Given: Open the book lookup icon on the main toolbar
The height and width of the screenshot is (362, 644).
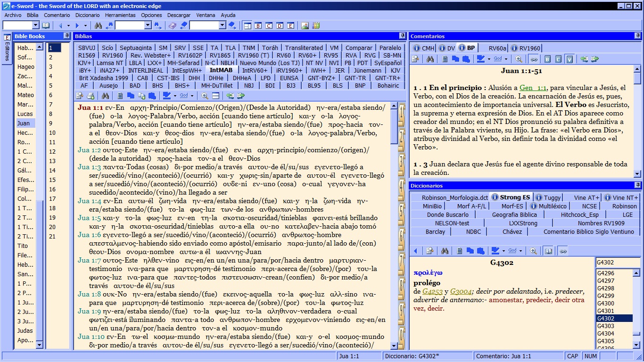Looking at the screenshot, I should point(45,26).
